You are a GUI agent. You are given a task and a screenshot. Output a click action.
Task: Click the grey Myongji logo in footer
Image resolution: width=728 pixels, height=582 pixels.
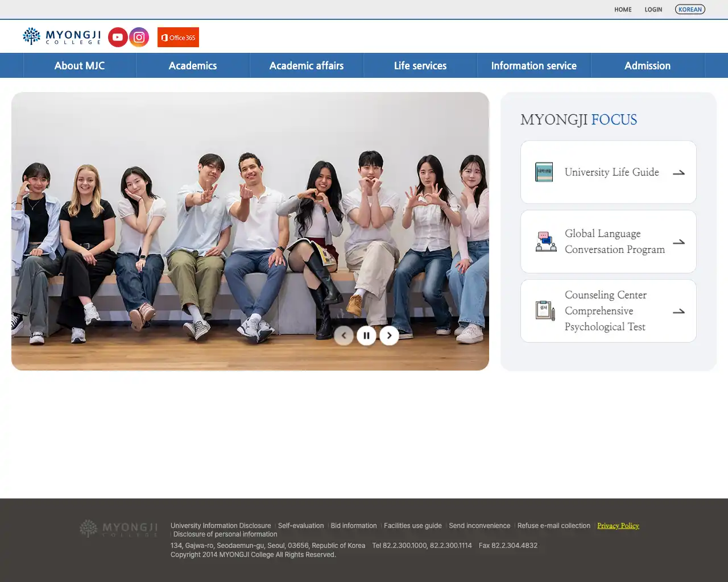(x=119, y=529)
